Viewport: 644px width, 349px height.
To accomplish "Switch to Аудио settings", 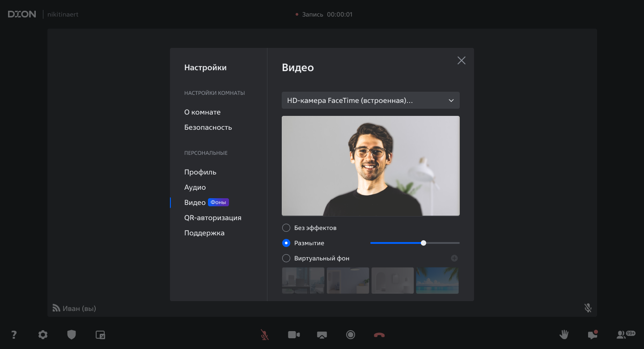I will [195, 187].
